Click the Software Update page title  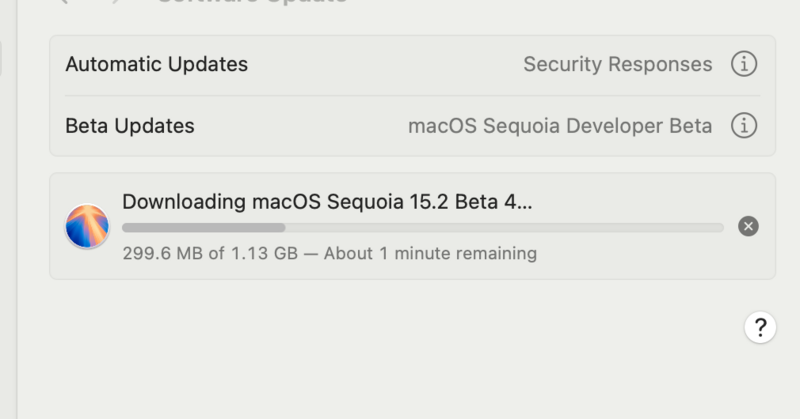(x=252, y=2)
